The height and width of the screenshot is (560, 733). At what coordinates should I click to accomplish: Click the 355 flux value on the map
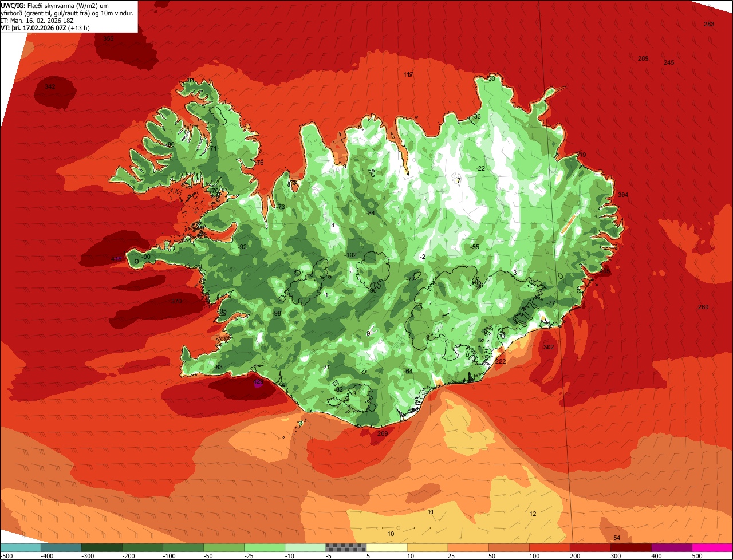(x=108, y=38)
